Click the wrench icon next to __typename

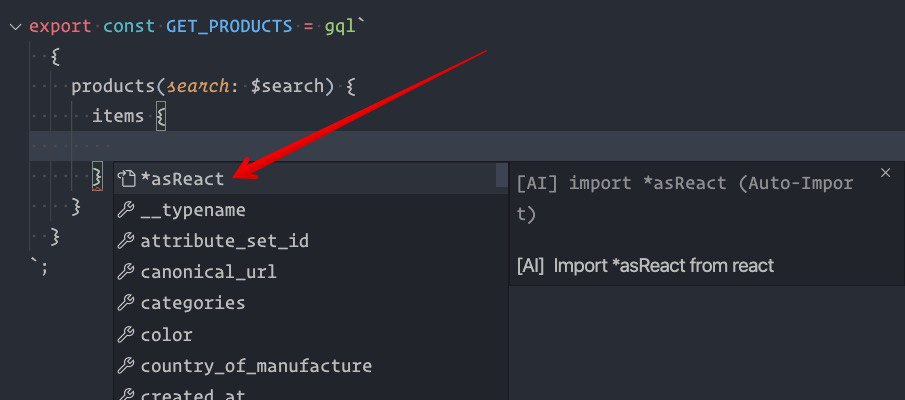(126, 210)
